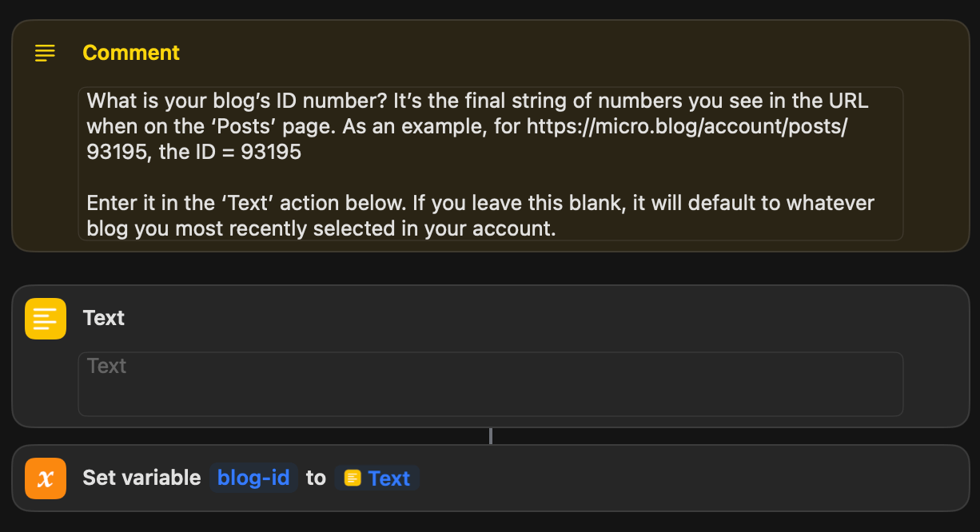This screenshot has width=980, height=532.
Task: Click the dark gap between Comment and Text actions
Action: point(489,268)
